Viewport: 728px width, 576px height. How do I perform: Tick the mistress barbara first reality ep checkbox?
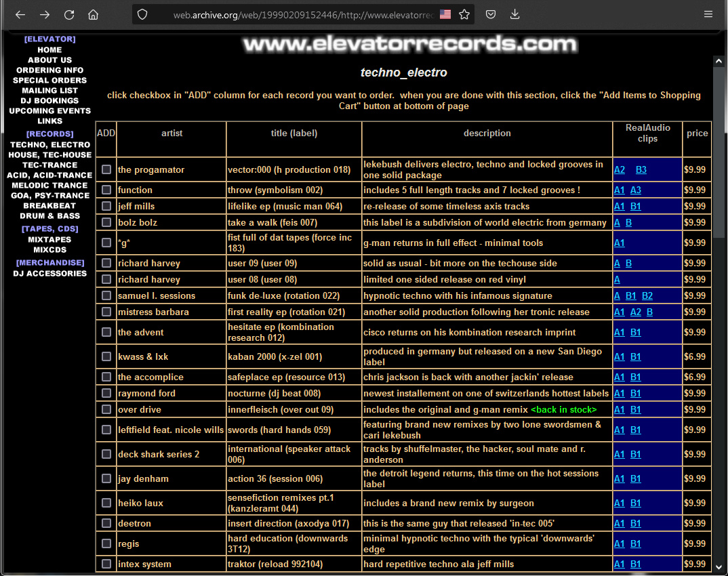pos(106,312)
